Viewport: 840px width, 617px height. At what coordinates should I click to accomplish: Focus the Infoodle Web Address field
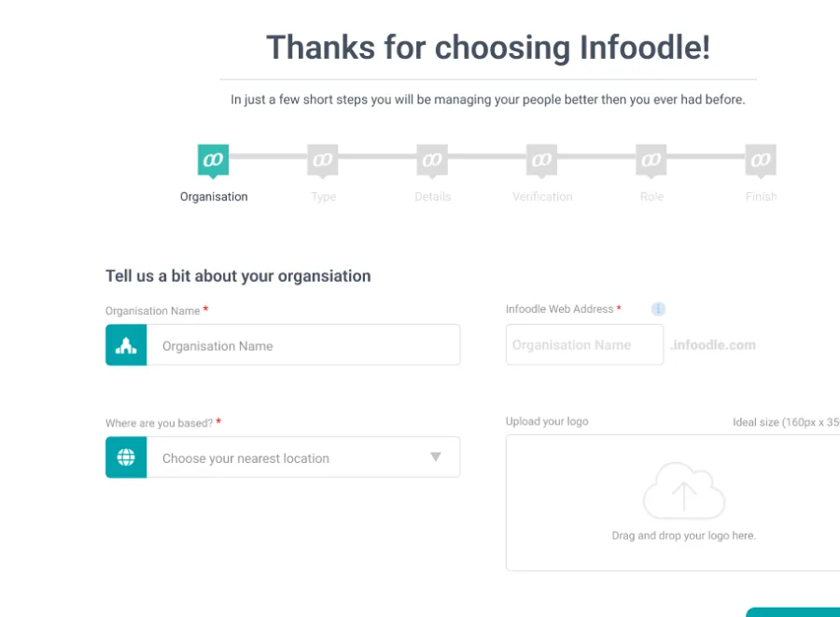[584, 345]
